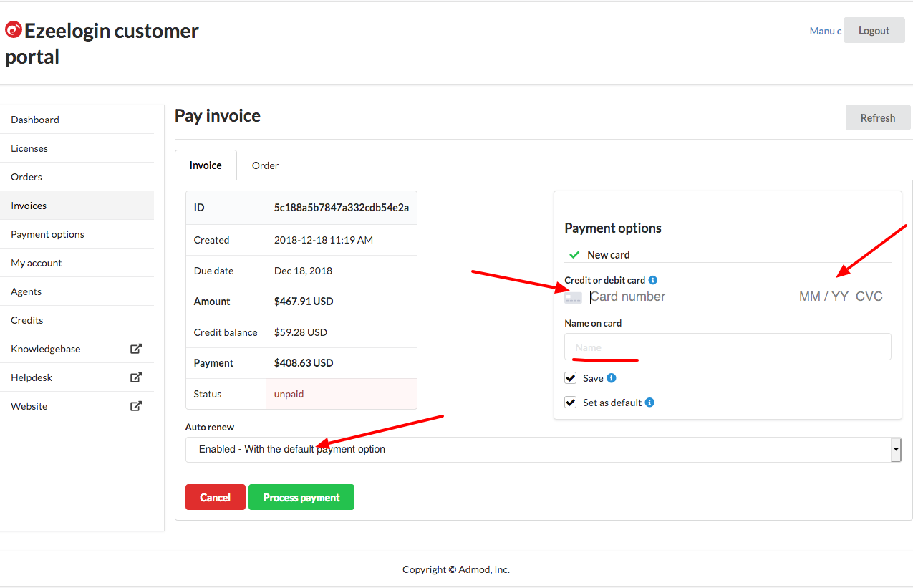Switch to the Invoice tab
This screenshot has width=913, height=588.
pos(206,165)
